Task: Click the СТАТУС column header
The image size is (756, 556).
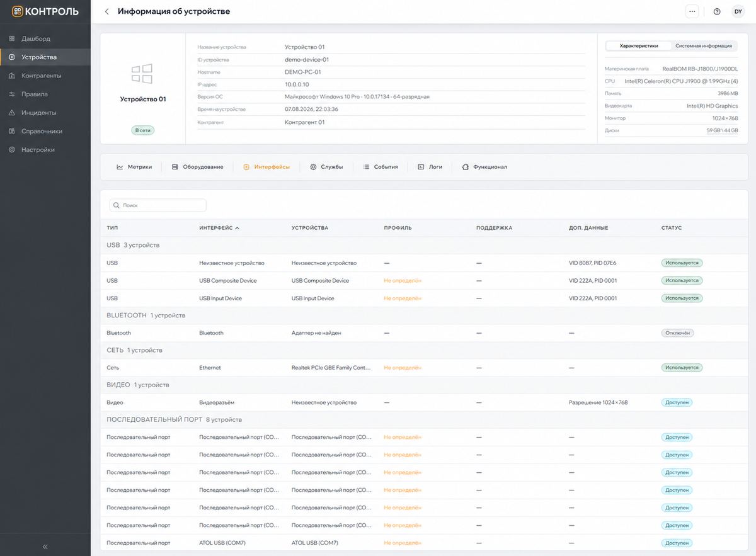Action: point(672,228)
